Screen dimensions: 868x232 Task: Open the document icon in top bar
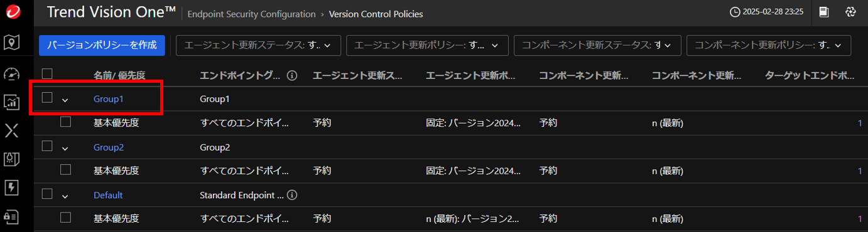(x=824, y=12)
